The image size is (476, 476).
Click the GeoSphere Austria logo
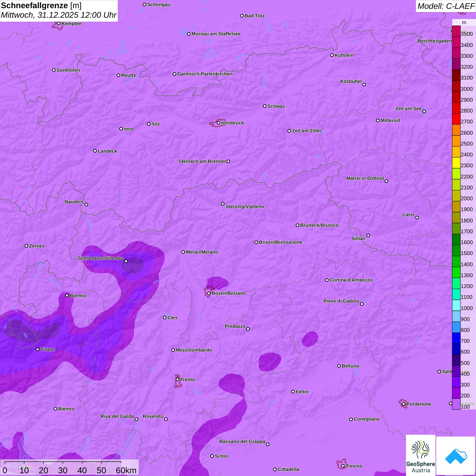(x=421, y=456)
